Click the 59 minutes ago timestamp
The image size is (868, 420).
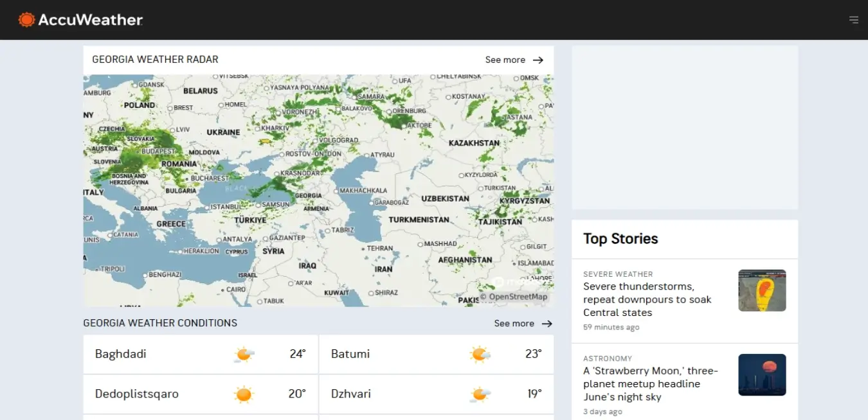tap(611, 328)
